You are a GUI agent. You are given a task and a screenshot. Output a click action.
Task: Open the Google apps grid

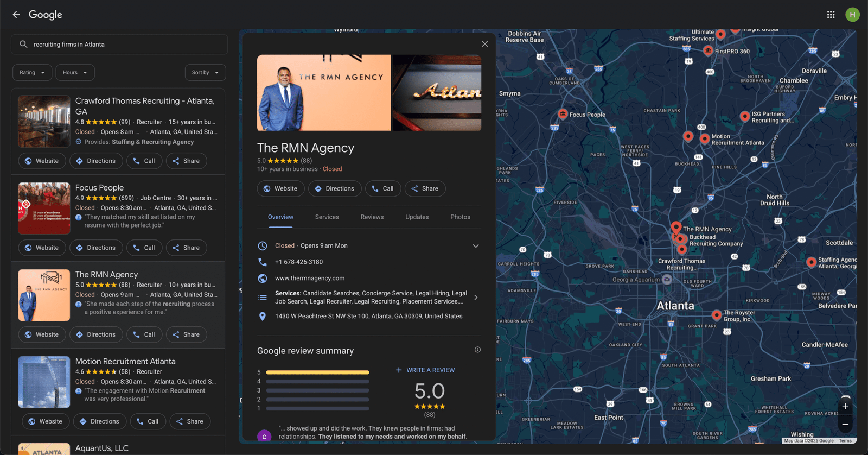pyautogui.click(x=831, y=15)
